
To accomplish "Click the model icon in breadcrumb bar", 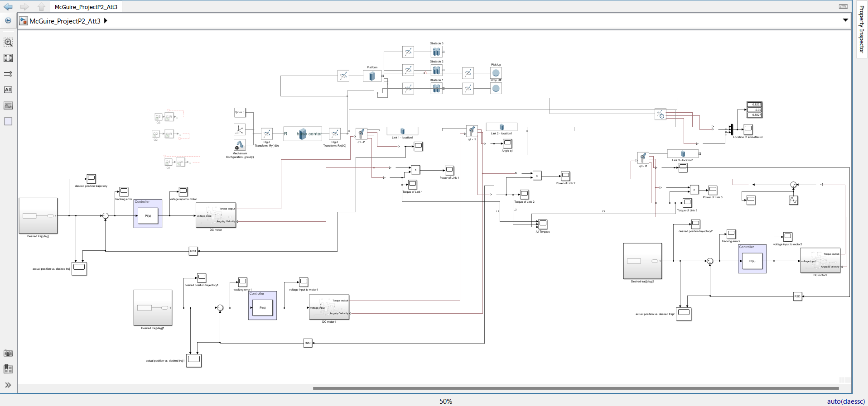I will pyautogui.click(x=24, y=21).
